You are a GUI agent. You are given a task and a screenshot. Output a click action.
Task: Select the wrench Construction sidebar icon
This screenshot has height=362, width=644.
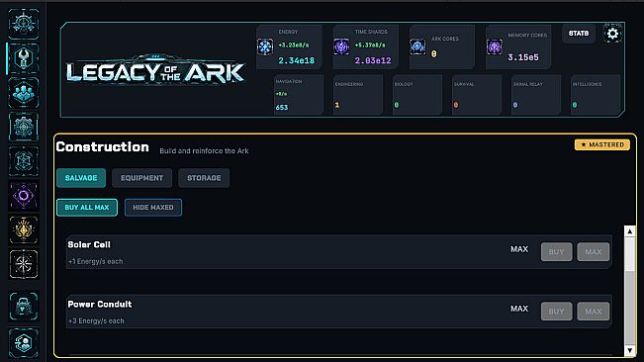click(24, 58)
